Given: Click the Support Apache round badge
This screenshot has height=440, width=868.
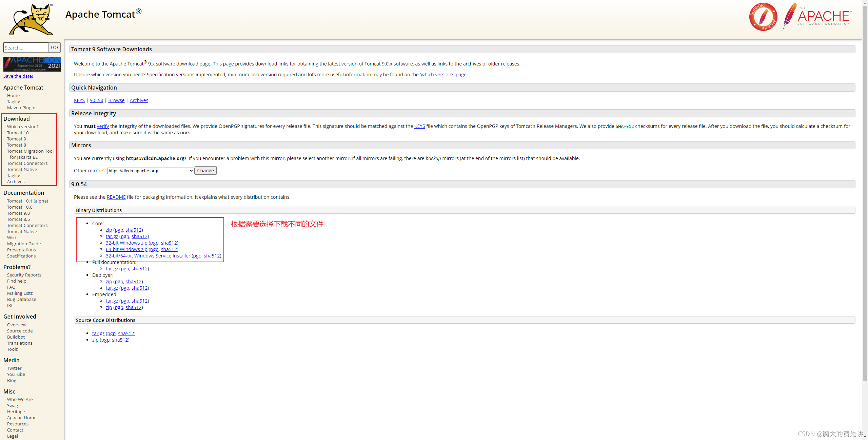Looking at the screenshot, I should pos(763,17).
